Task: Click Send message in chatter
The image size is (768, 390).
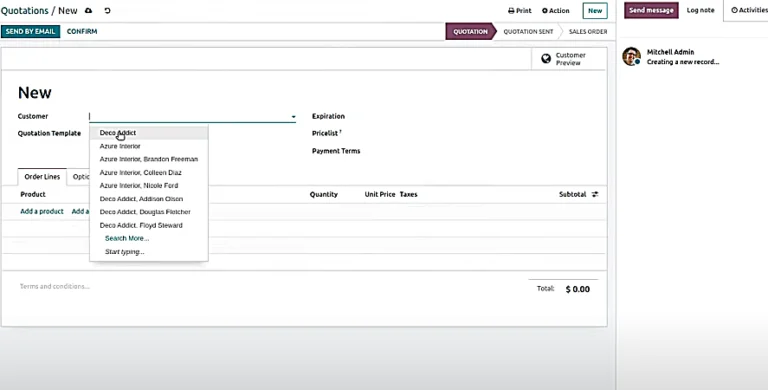Action: tap(651, 10)
